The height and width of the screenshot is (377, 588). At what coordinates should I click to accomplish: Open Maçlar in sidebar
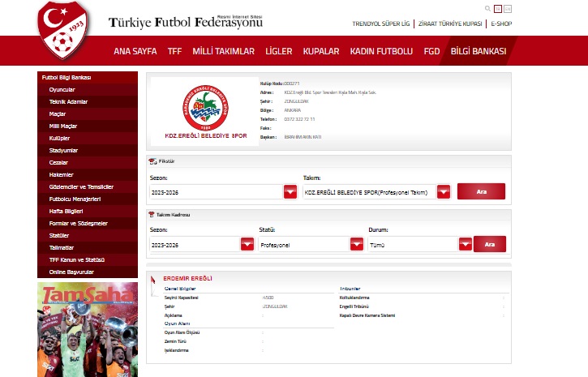click(x=88, y=114)
